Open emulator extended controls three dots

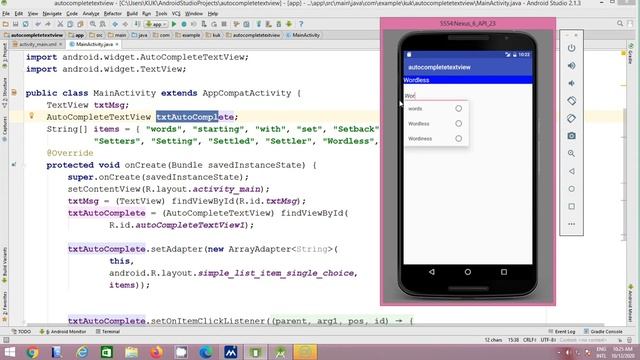(571, 224)
